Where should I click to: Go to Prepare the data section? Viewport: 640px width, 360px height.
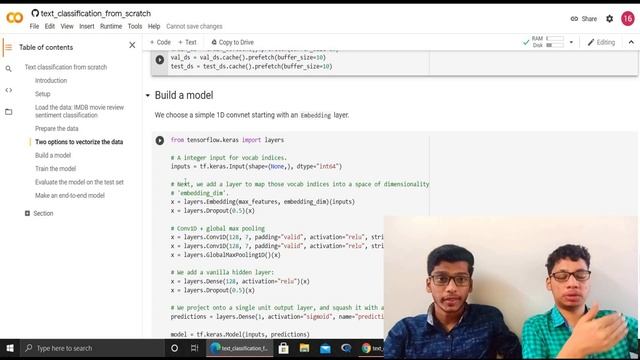click(x=56, y=129)
